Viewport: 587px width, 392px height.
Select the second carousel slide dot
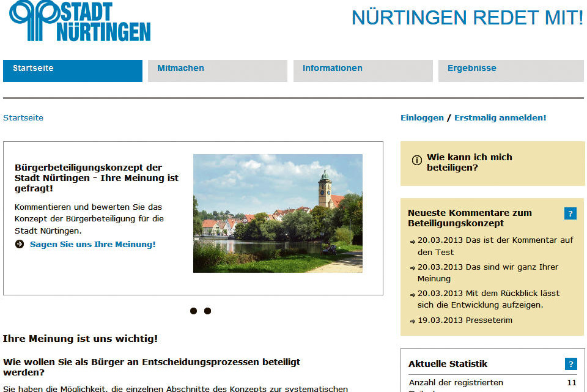(207, 311)
